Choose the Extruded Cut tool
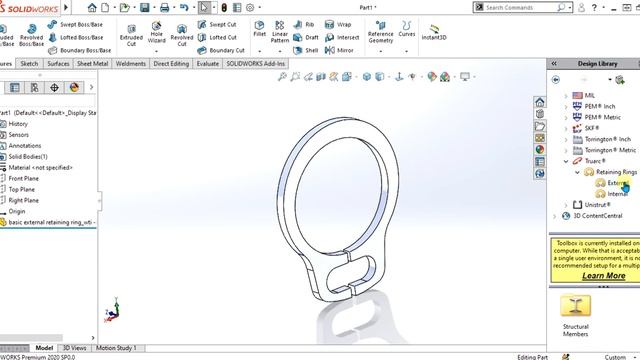This screenshot has width=640, height=360. tap(131, 35)
